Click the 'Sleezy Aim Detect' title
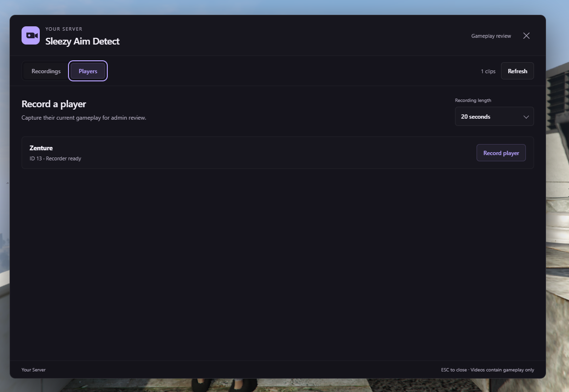The width and height of the screenshot is (569, 392). pyautogui.click(x=82, y=41)
